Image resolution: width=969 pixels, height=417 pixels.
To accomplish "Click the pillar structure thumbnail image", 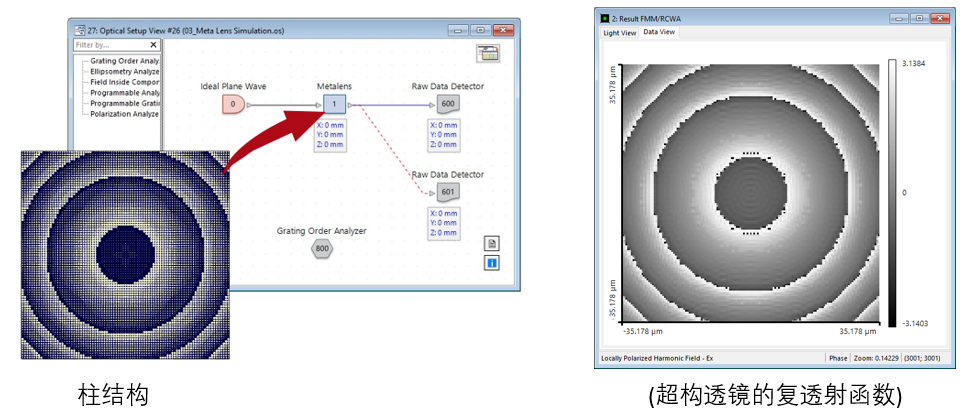I will pos(125,255).
